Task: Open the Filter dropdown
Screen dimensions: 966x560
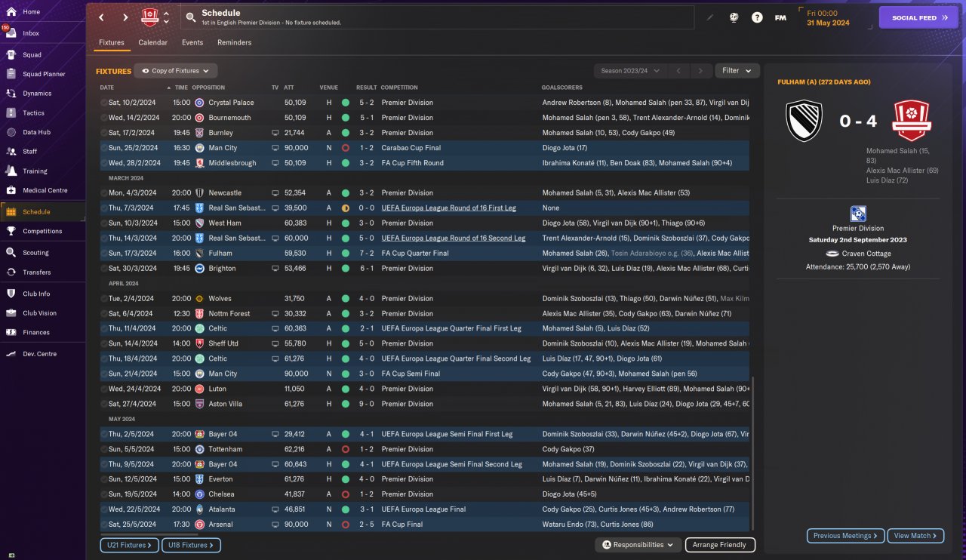Action: pos(737,71)
